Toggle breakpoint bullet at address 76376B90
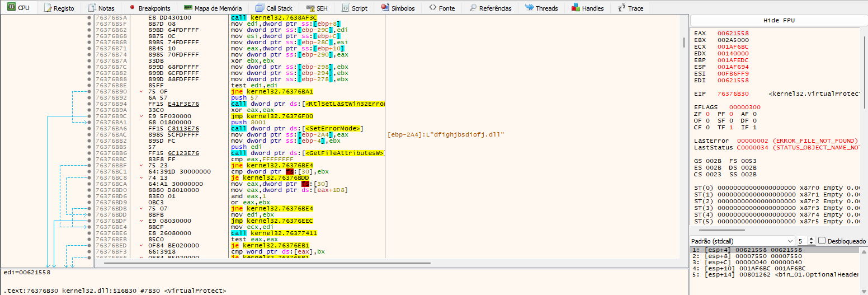Viewport: 868px width, 295px height. click(x=89, y=91)
